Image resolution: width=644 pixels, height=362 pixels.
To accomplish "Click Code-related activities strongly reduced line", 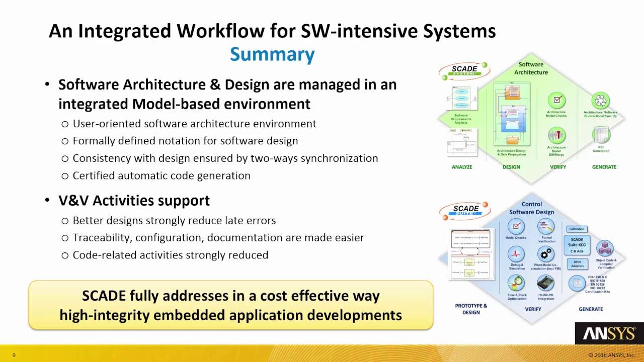I will tap(170, 255).
